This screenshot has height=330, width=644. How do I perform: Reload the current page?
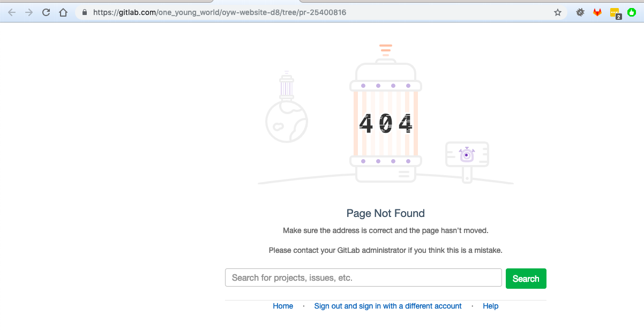(x=46, y=12)
